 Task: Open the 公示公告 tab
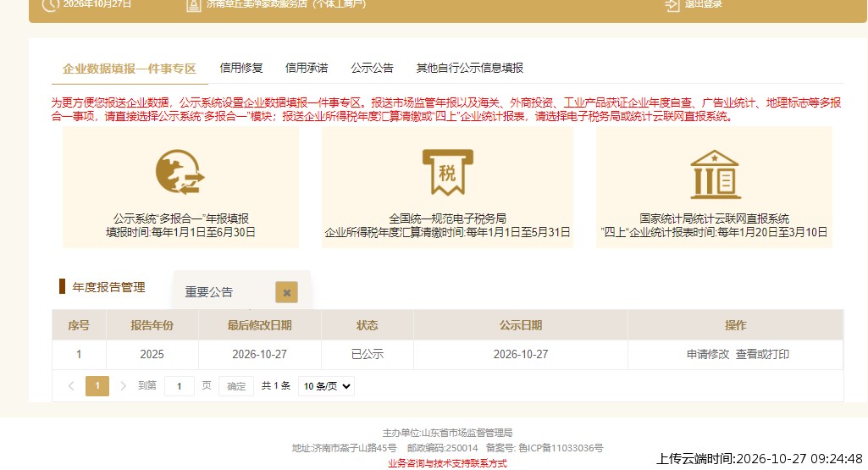click(372, 68)
